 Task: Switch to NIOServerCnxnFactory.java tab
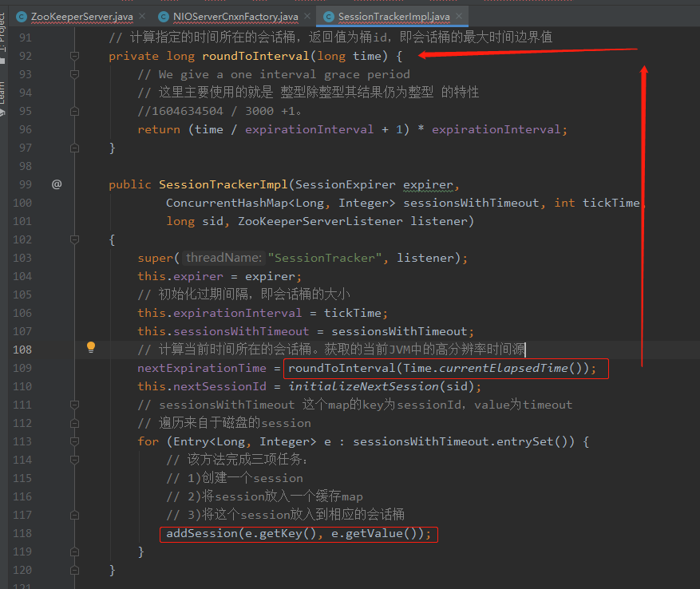pyautogui.click(x=235, y=17)
